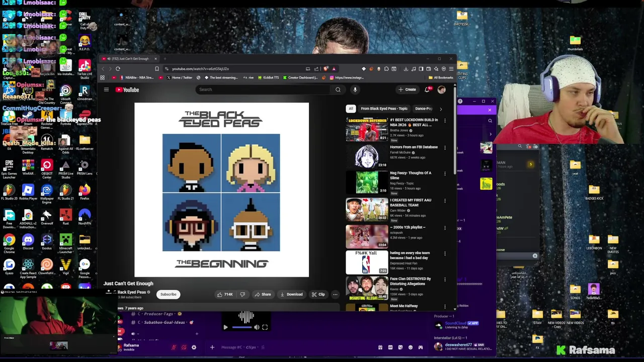Viewport: 644px width, 362px height.
Task: Open a new browser tab
Action: click(x=165, y=59)
